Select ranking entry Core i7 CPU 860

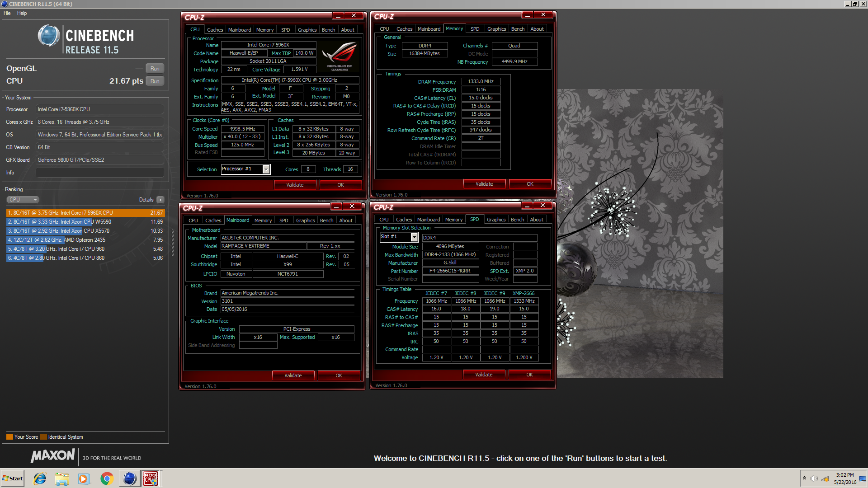(x=85, y=258)
